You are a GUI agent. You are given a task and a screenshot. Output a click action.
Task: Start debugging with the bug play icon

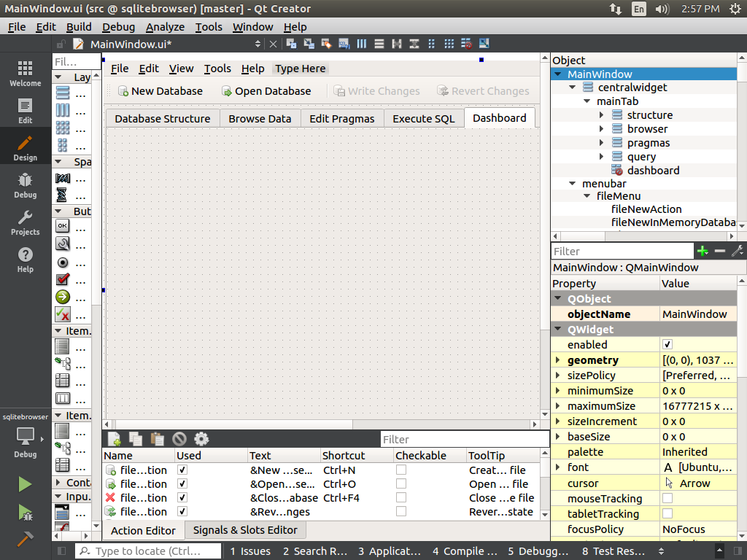tap(25, 512)
